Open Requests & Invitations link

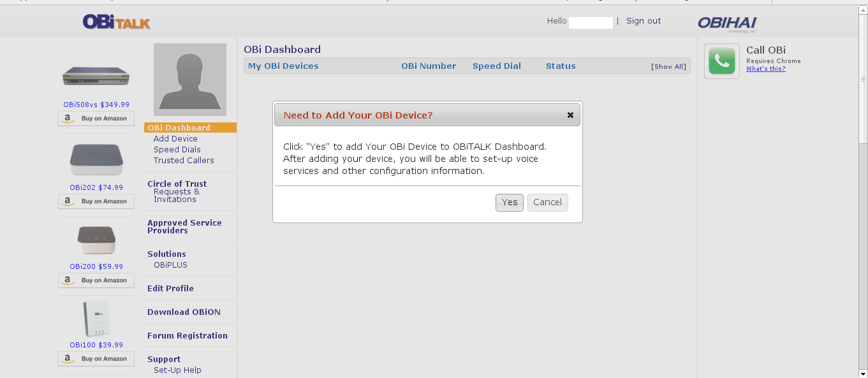click(177, 196)
